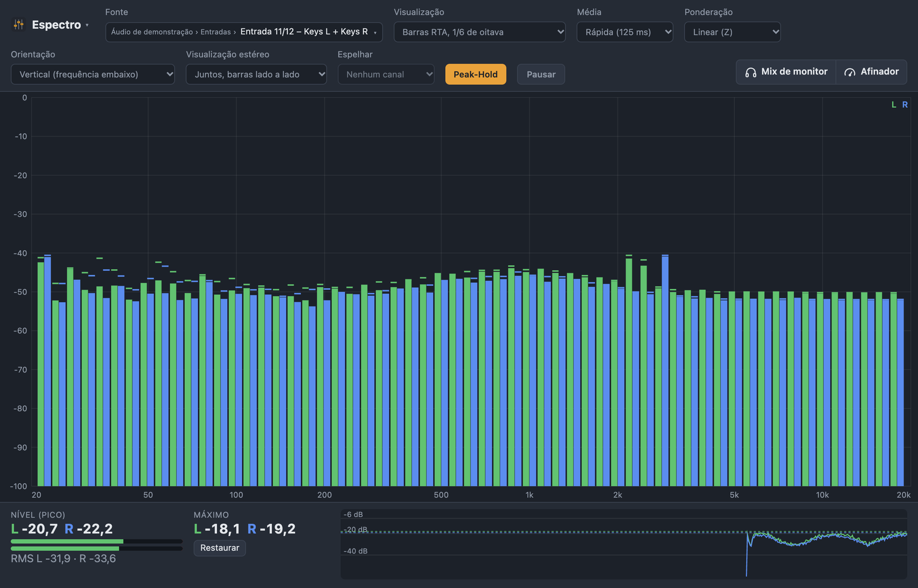
Task: Open the Visualização estéreo dropdown
Action: pyautogui.click(x=256, y=75)
